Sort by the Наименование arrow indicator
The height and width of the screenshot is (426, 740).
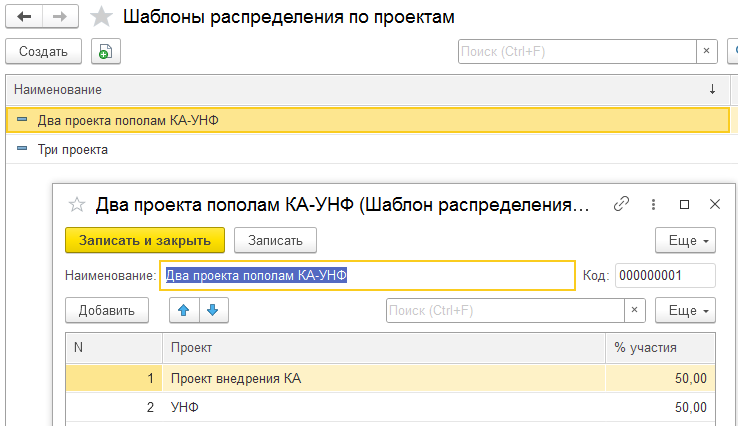click(712, 89)
